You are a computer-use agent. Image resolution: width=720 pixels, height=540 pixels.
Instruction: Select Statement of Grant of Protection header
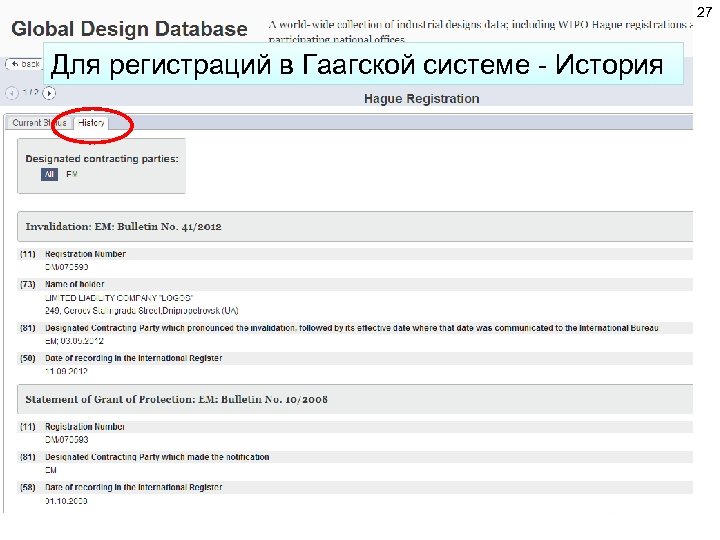(354, 399)
